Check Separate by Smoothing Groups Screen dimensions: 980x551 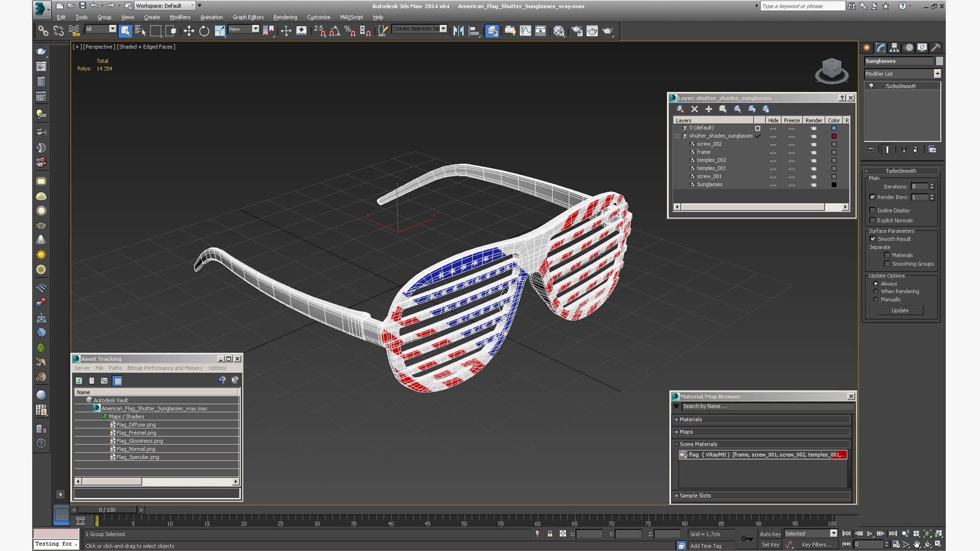coord(887,264)
